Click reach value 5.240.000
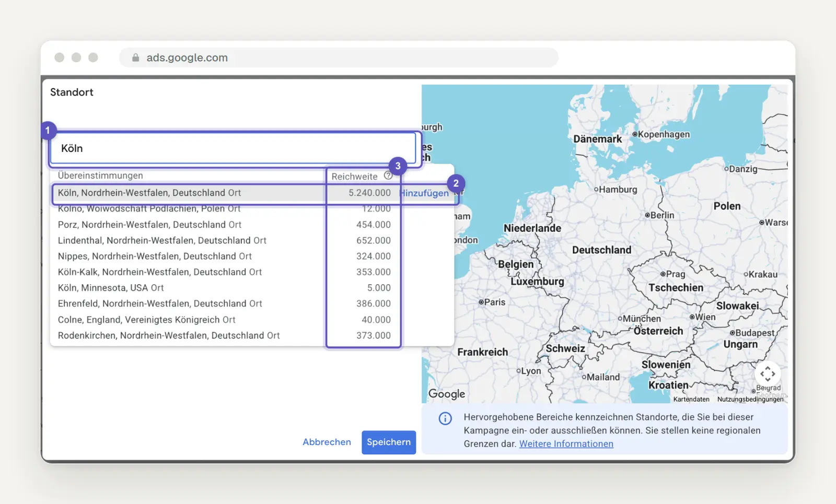The image size is (836, 504). click(x=369, y=193)
